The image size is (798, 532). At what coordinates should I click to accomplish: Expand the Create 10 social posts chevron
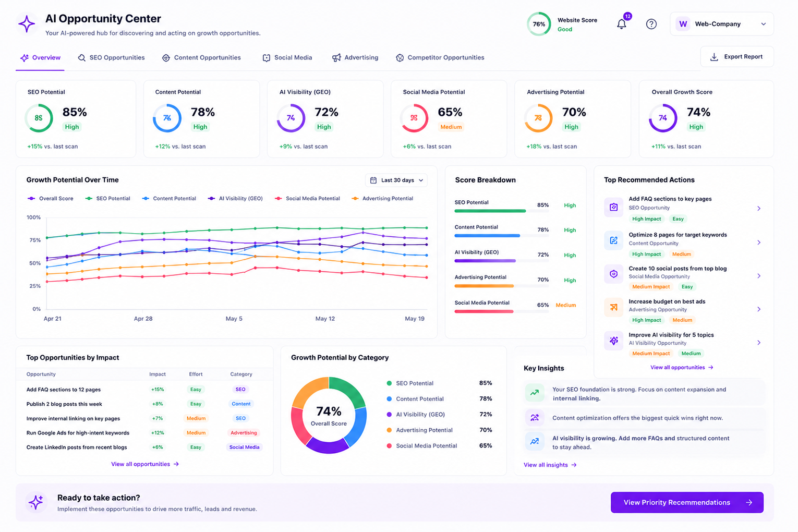pyautogui.click(x=759, y=276)
